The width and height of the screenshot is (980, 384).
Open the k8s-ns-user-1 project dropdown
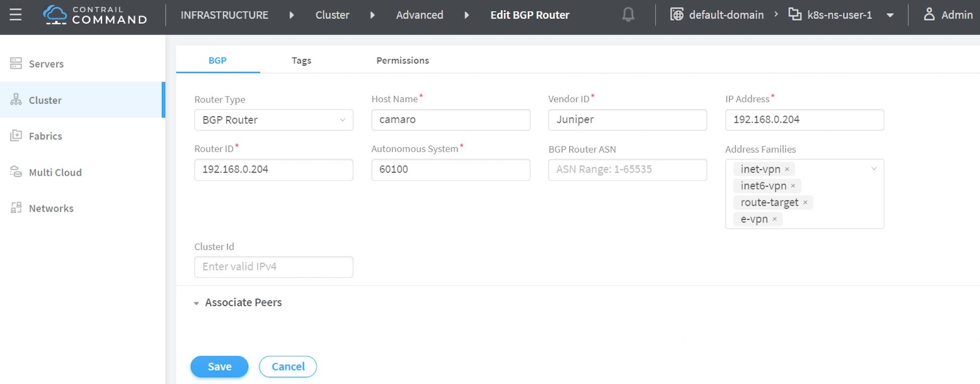[890, 15]
